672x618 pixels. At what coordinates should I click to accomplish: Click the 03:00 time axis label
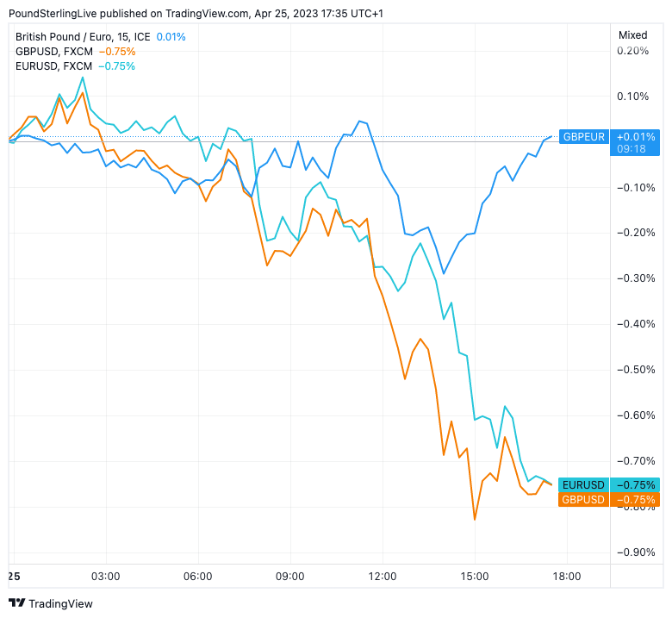[106, 576]
